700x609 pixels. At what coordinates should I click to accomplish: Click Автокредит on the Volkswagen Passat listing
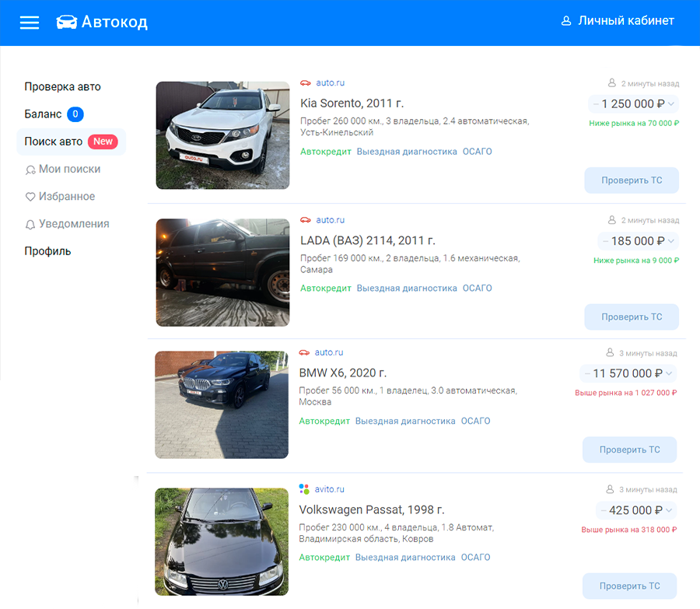click(324, 558)
